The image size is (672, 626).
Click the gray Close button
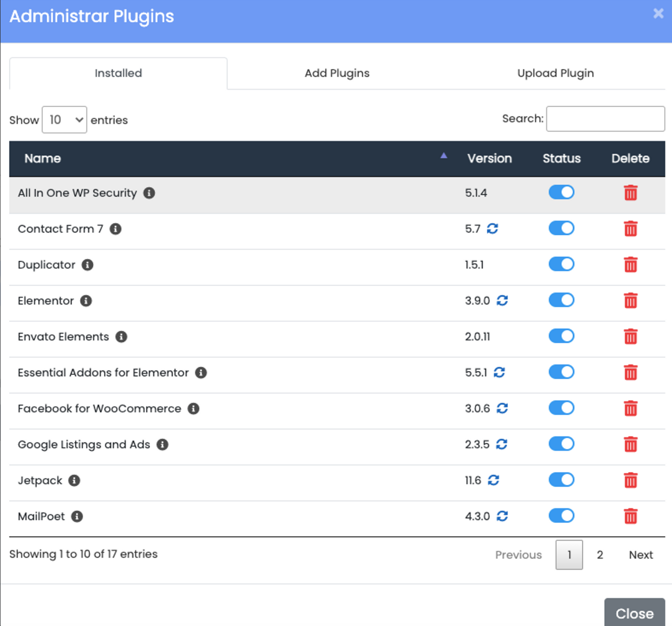pyautogui.click(x=635, y=613)
